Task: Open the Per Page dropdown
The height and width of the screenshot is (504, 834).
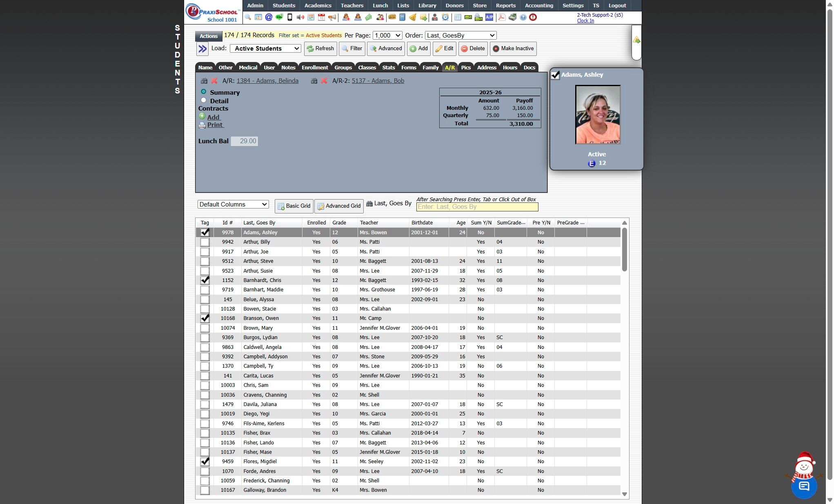Action: point(387,36)
